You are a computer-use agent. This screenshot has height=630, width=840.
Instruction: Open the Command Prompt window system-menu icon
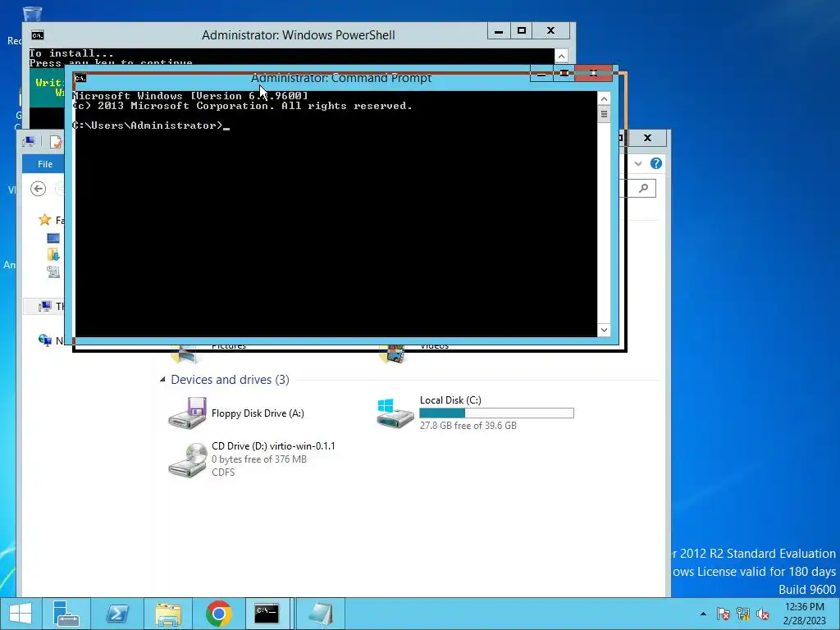pyautogui.click(x=80, y=78)
